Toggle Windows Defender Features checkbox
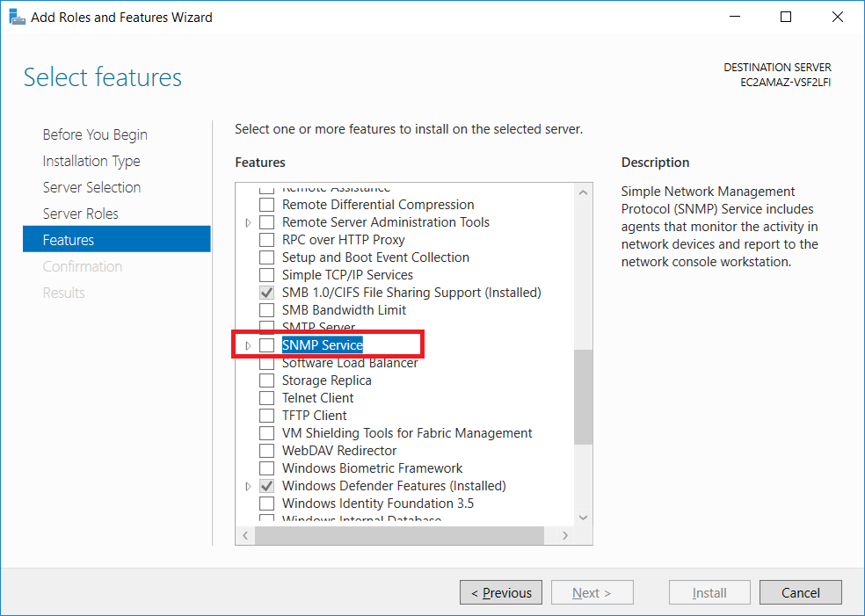 click(266, 486)
